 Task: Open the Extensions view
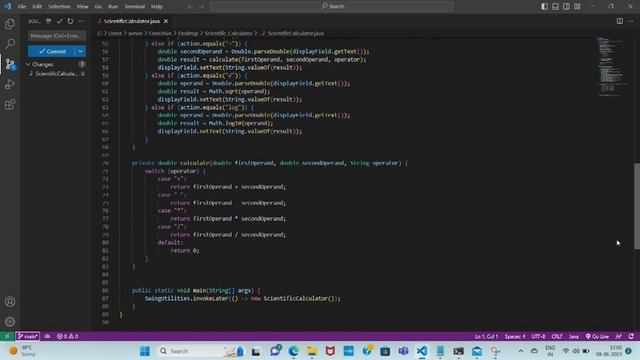(10, 104)
